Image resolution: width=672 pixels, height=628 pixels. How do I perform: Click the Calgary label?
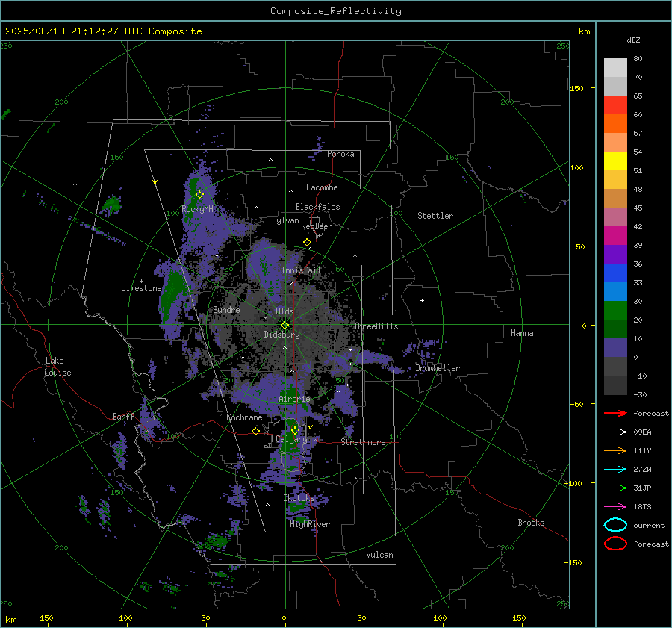291,439
